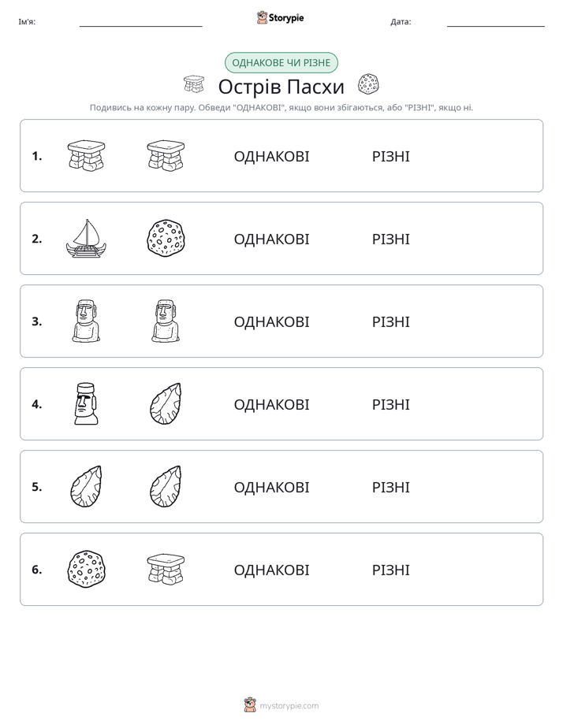Click the stone altar picture in row 6
Screen dimensions: 563x728
tap(166, 569)
